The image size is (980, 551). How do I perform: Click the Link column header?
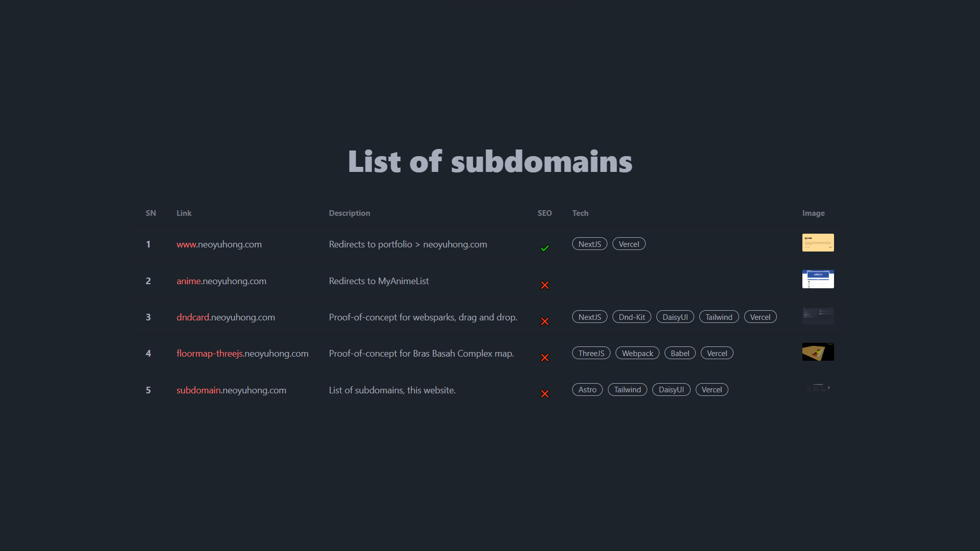point(184,213)
